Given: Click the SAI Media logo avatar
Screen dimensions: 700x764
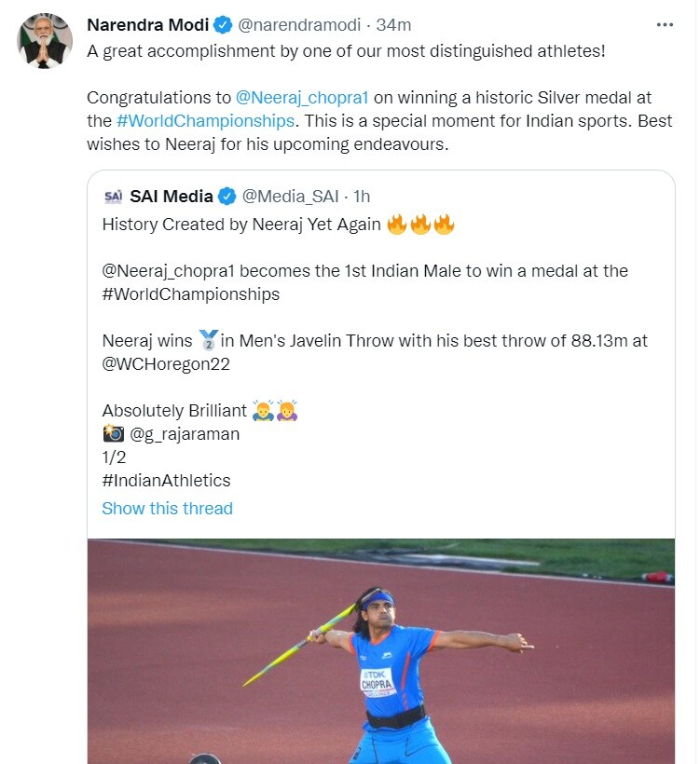Looking at the screenshot, I should pyautogui.click(x=114, y=196).
